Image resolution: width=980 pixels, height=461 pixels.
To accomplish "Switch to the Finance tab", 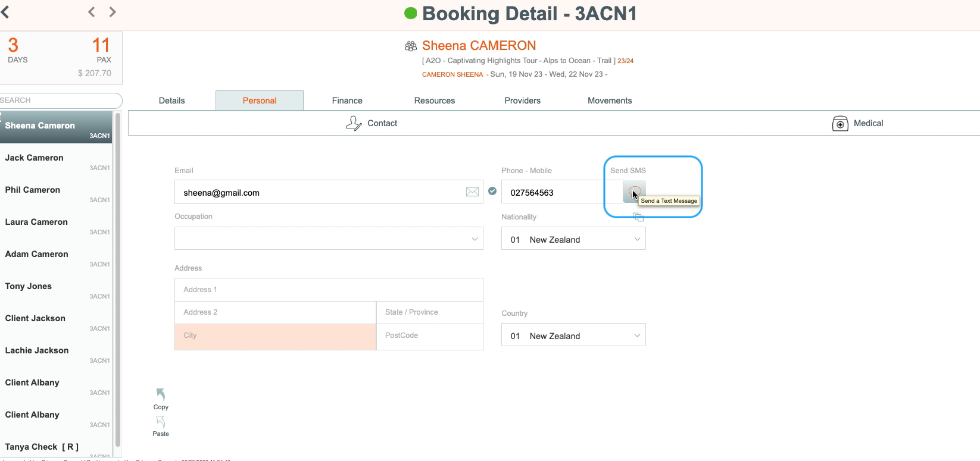I will pyautogui.click(x=347, y=101).
